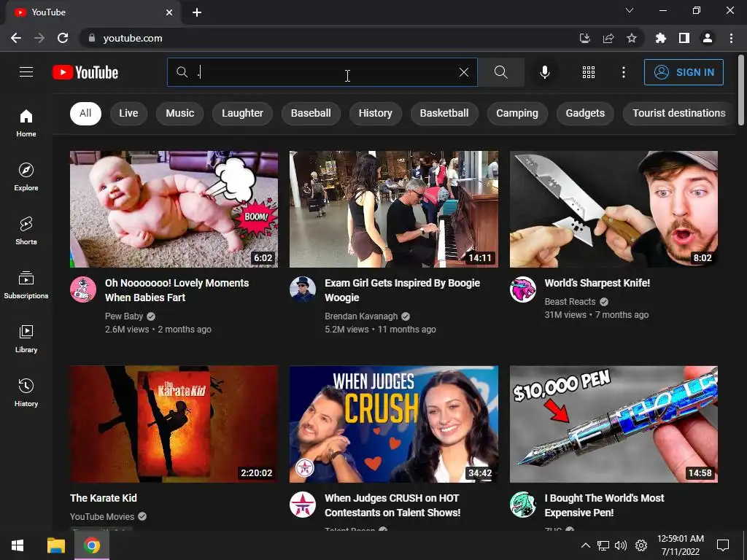This screenshot has width=747, height=560.
Task: Click title Oh Nooooooo! Lovely Moments
Action: click(x=177, y=290)
